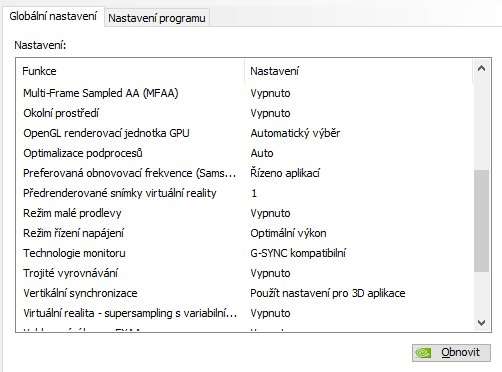Click the scrollbar down arrow

click(481, 322)
